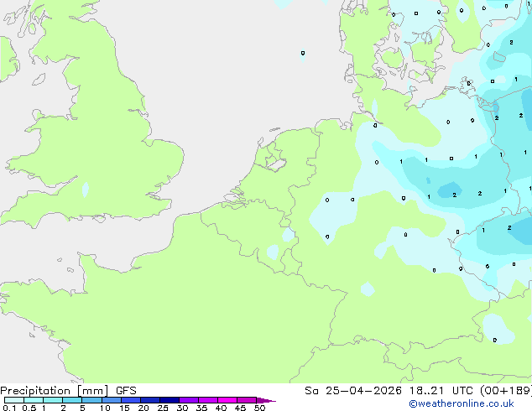The width and height of the screenshot is (532, 411).
Task: Click the 25–30 mm dark blue swatch
Action: tap(170, 400)
